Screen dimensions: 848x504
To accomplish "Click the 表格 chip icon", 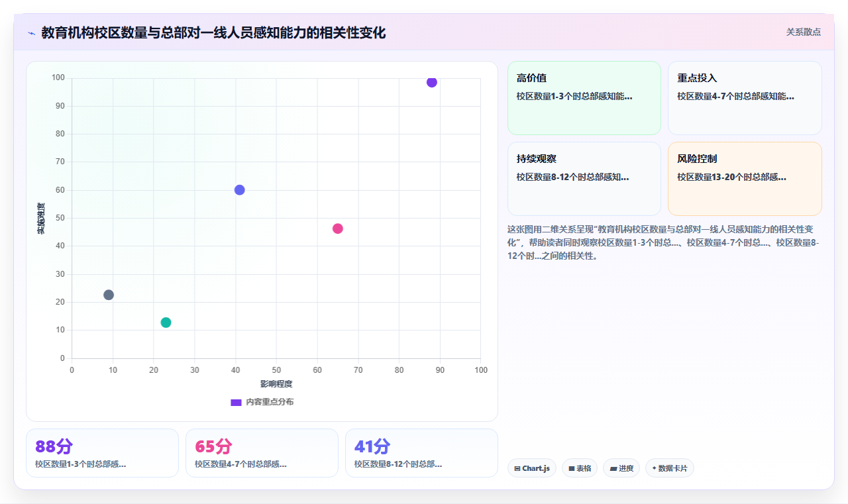I will (572, 468).
